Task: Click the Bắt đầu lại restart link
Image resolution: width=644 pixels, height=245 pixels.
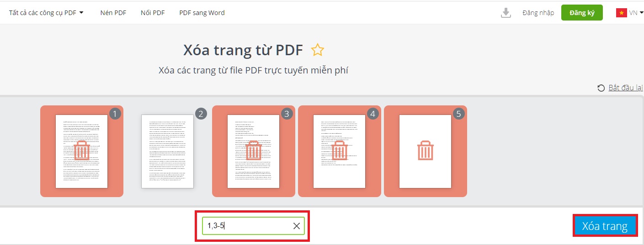Action: coord(626,88)
